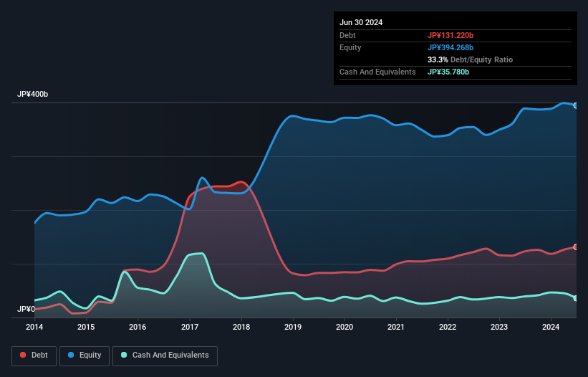Screen dimensions: 588x377
Task: Click the 33.3% Debt/Equity Ratio text
Action: coord(471,59)
